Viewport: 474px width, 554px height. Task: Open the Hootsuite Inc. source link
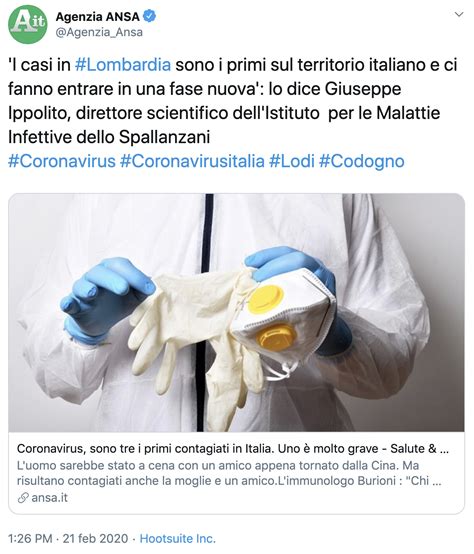click(x=178, y=538)
